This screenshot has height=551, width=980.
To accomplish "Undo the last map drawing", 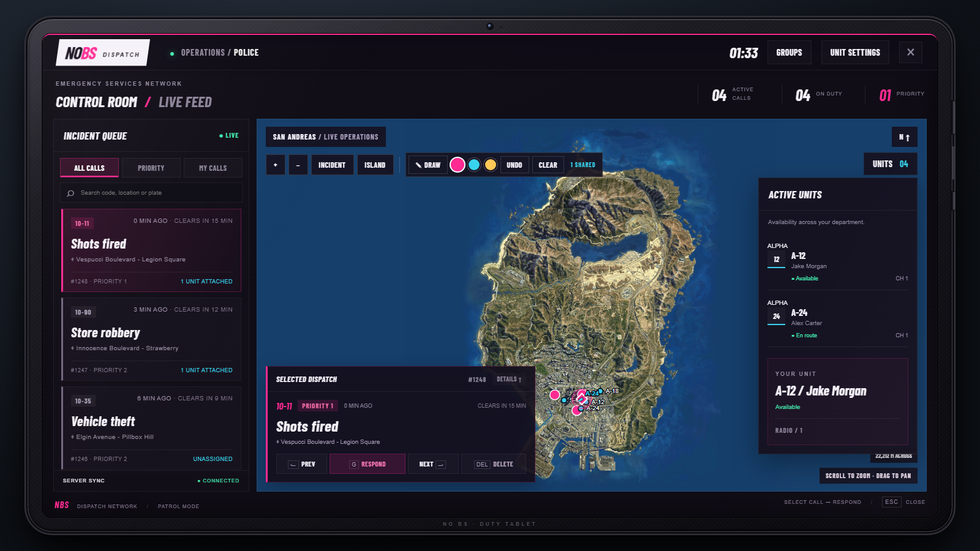I will 514,165.
